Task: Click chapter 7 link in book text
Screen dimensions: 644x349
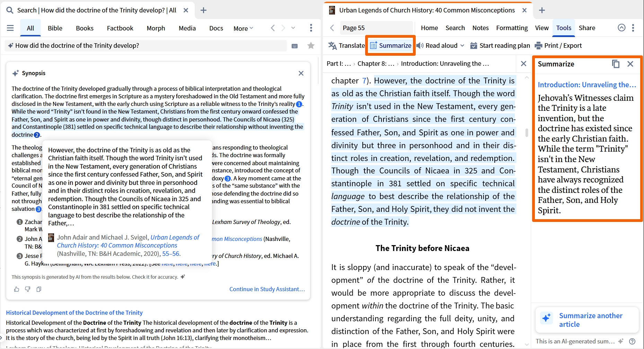Action: (x=364, y=81)
